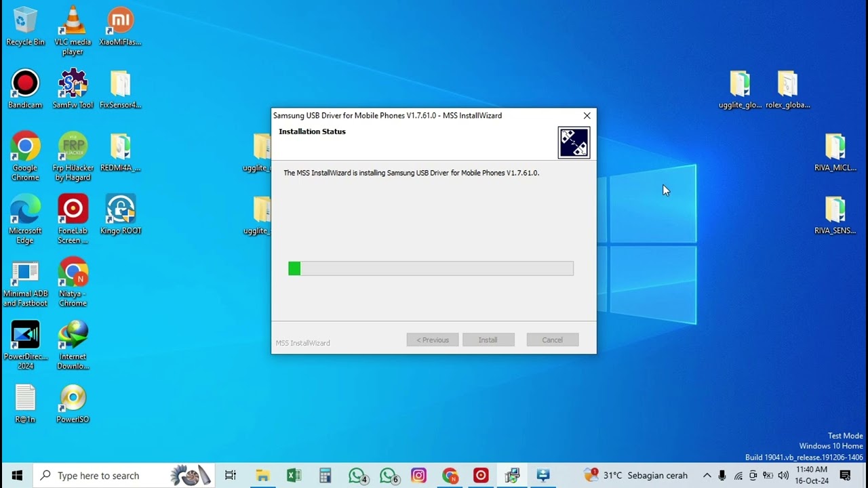Click the Cancel button in InstallWizard

click(552, 340)
